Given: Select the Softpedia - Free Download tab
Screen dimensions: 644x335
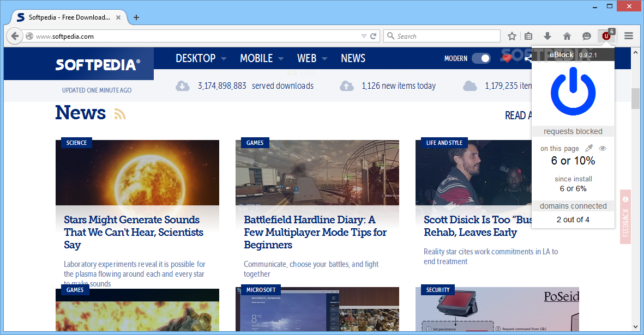Looking at the screenshot, I should (69, 17).
